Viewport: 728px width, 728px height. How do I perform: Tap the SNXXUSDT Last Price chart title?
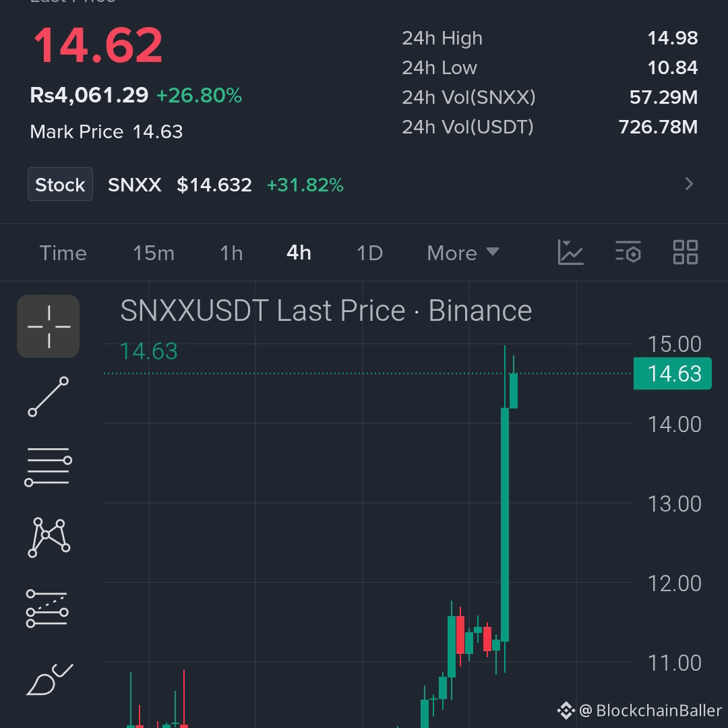coord(326,310)
